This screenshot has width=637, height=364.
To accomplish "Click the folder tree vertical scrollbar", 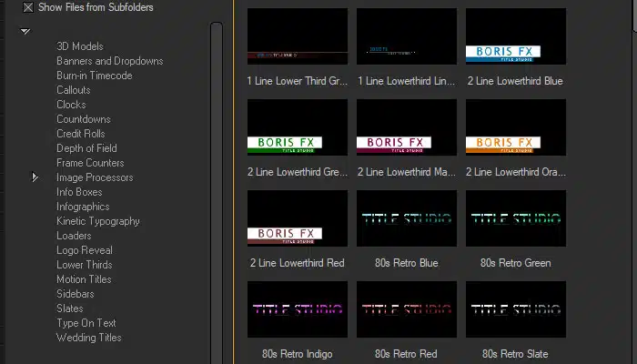I will pos(217,191).
